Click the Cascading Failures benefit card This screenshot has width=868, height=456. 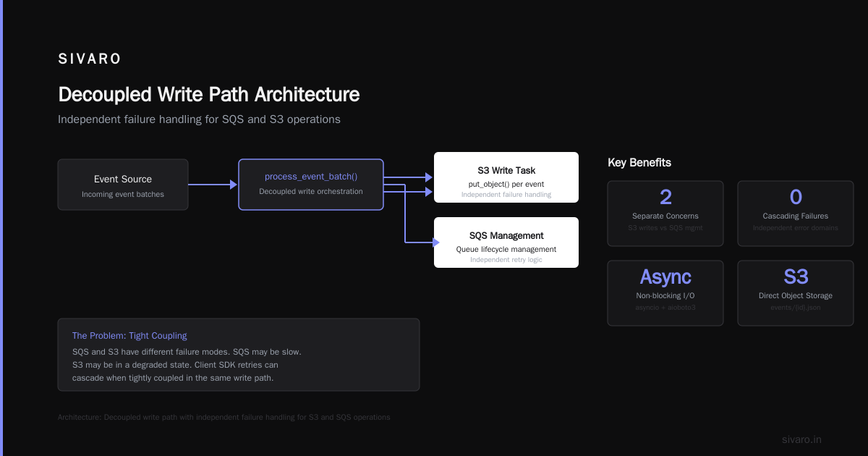796,214
